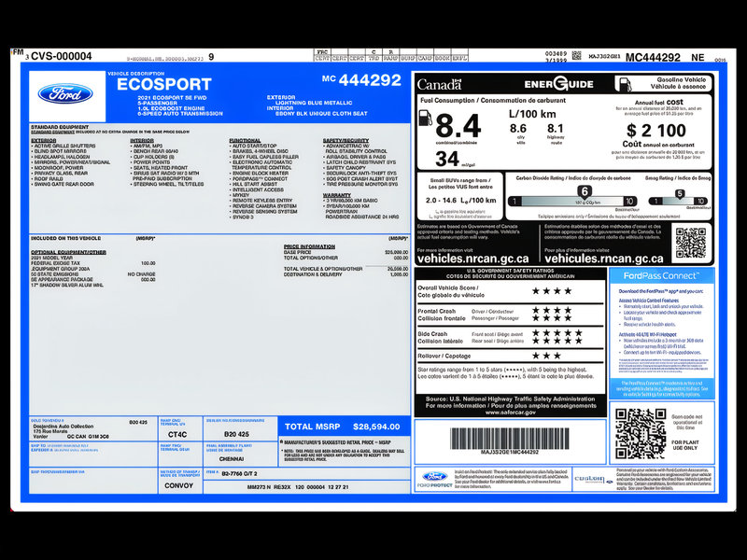Click the $2 100 annual fuel cost
Viewport: 747px width, 560px height.
coord(656,130)
